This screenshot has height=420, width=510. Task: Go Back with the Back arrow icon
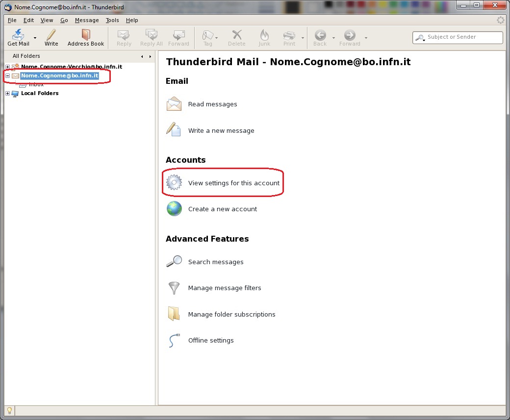pos(320,35)
